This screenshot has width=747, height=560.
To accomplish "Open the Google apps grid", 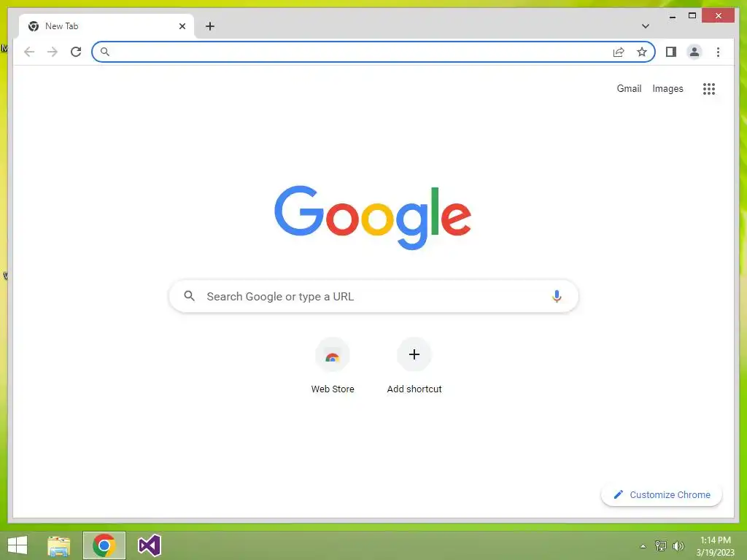I will pyautogui.click(x=709, y=88).
